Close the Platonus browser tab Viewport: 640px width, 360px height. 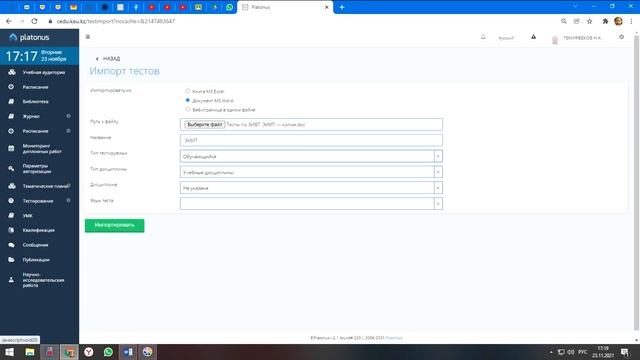point(327,7)
